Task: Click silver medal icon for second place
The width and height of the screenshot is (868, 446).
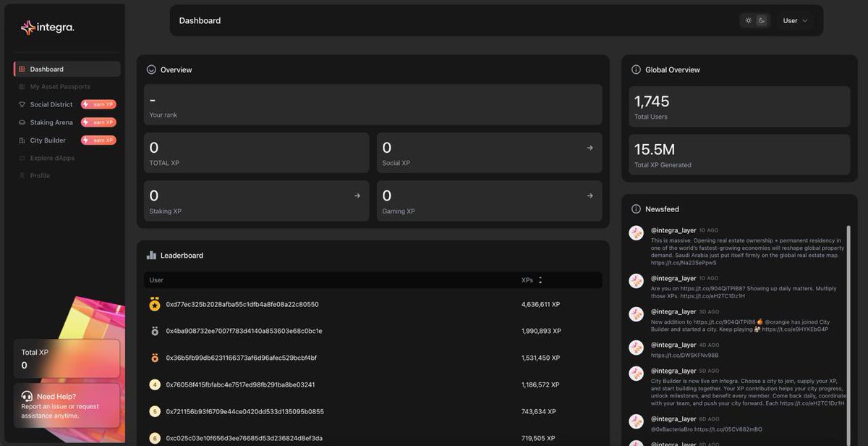Action: [155, 331]
